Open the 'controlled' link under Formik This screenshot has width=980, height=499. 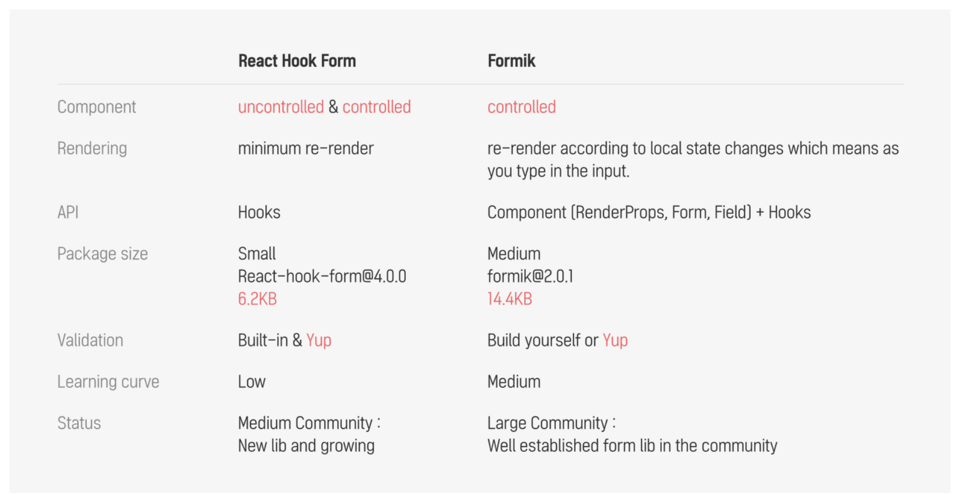(522, 107)
